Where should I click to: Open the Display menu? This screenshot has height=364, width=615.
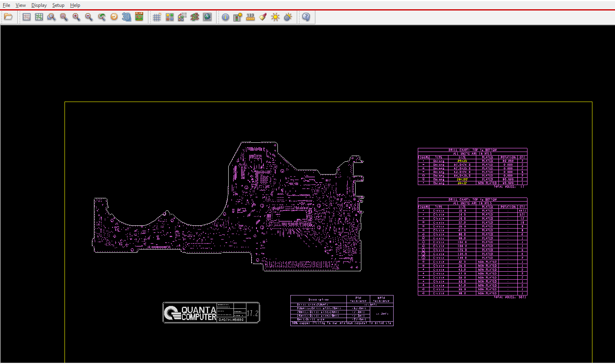[x=39, y=5]
